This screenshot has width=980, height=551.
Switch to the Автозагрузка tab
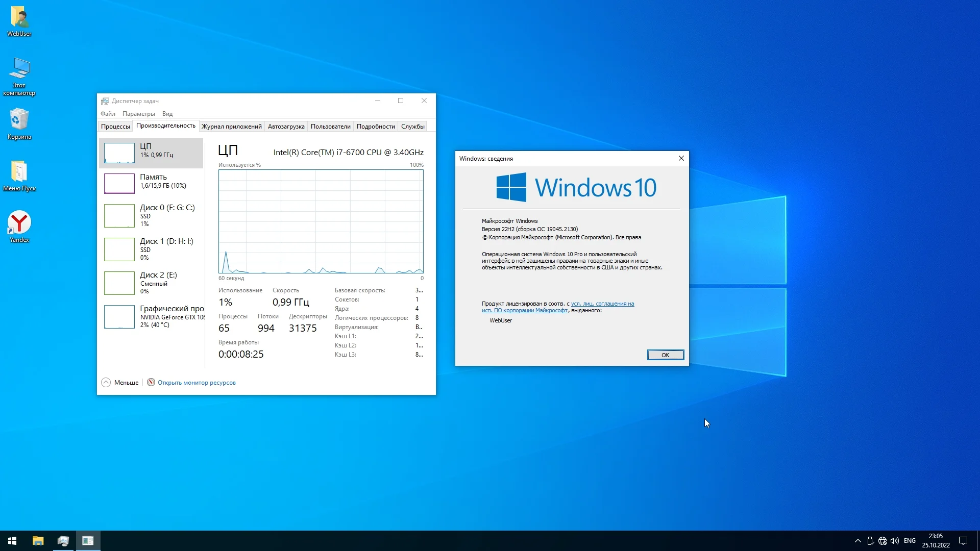pos(286,127)
